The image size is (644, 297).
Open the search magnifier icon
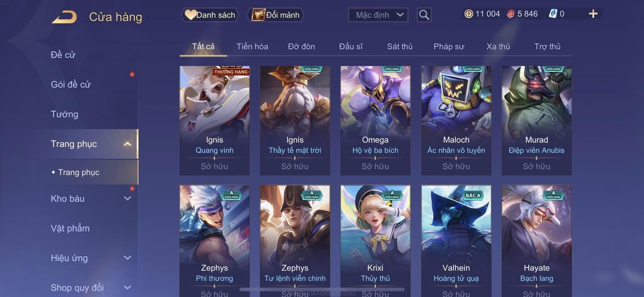[x=424, y=15]
